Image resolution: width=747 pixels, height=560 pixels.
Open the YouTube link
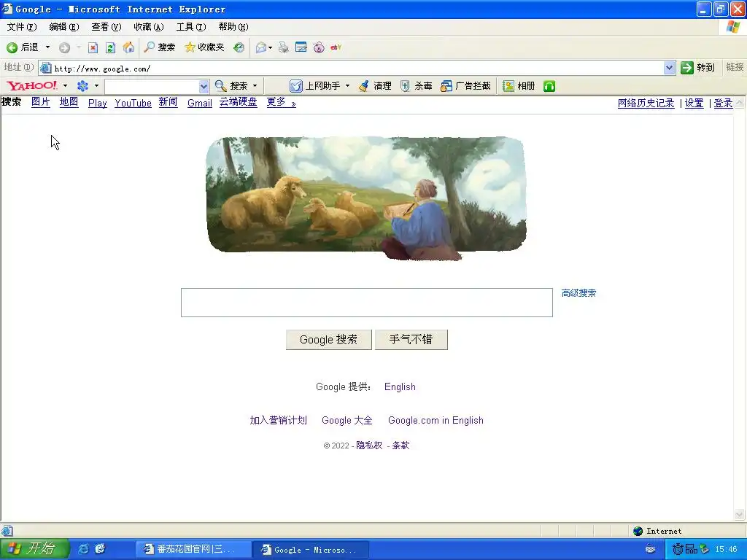click(133, 103)
